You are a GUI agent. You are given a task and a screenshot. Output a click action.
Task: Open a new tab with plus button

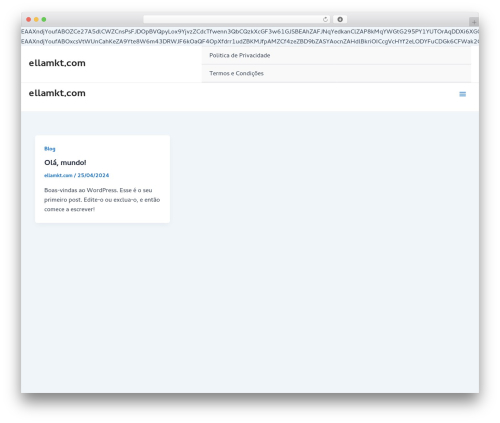click(474, 22)
